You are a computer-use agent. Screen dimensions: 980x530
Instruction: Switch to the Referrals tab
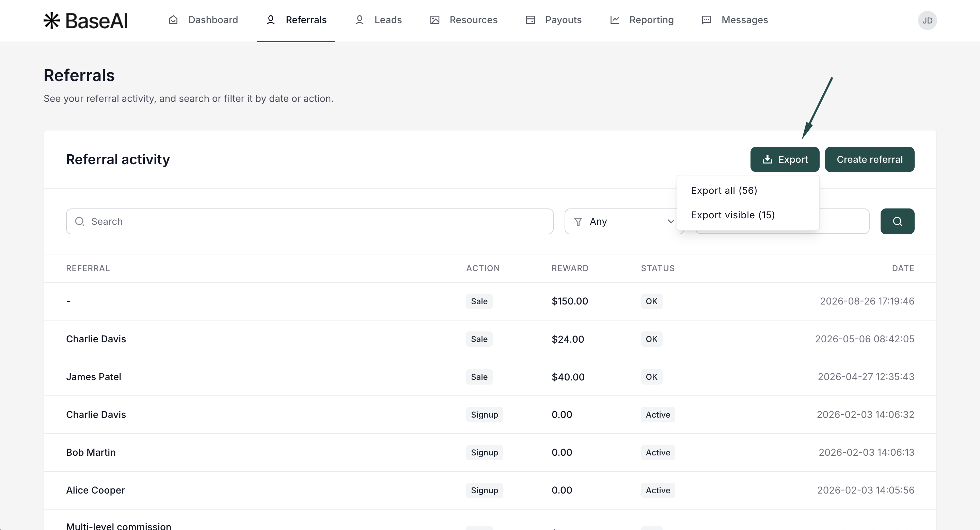coord(296,20)
